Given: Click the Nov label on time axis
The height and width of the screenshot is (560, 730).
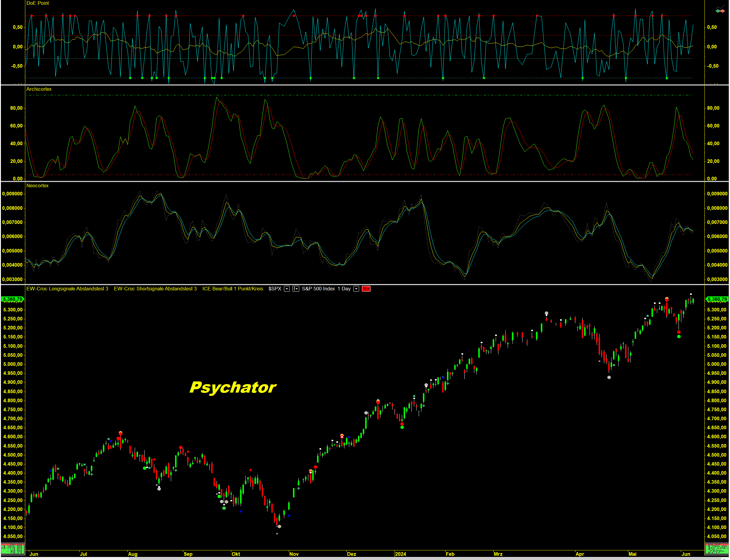Looking at the screenshot, I should (x=294, y=554).
